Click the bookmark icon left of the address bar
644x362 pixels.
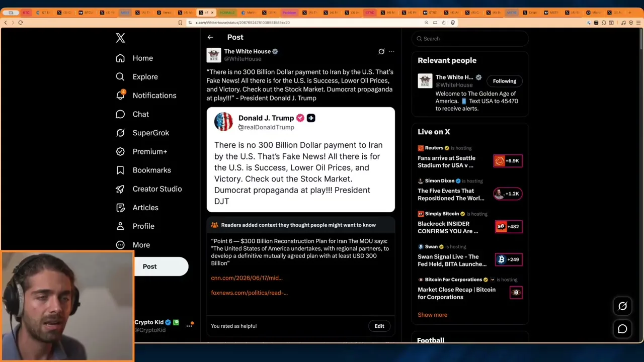pyautogui.click(x=180, y=23)
